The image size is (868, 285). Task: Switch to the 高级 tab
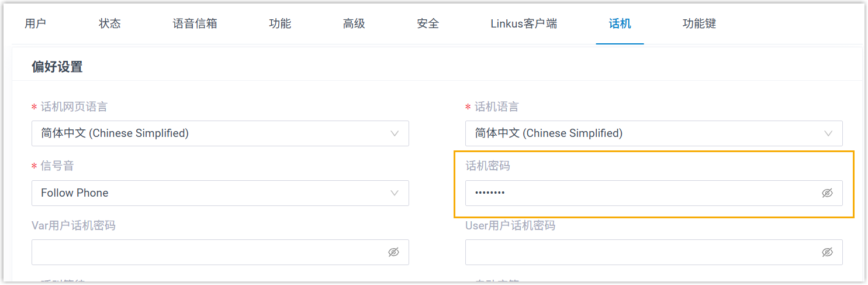(354, 24)
